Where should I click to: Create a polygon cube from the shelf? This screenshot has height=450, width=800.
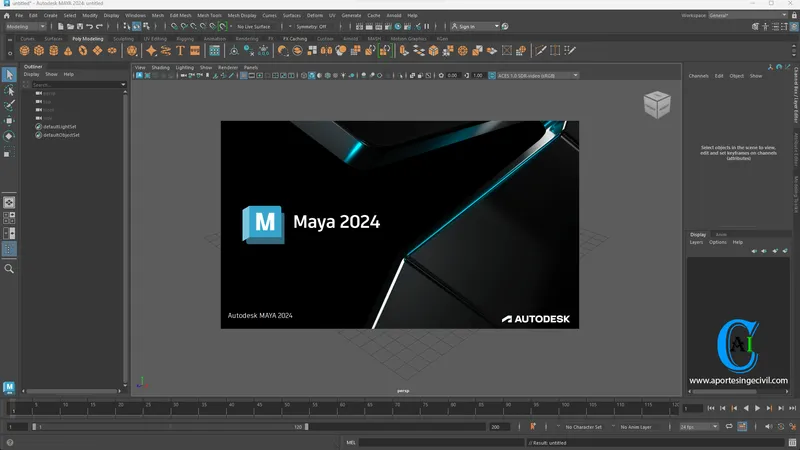coord(39,51)
